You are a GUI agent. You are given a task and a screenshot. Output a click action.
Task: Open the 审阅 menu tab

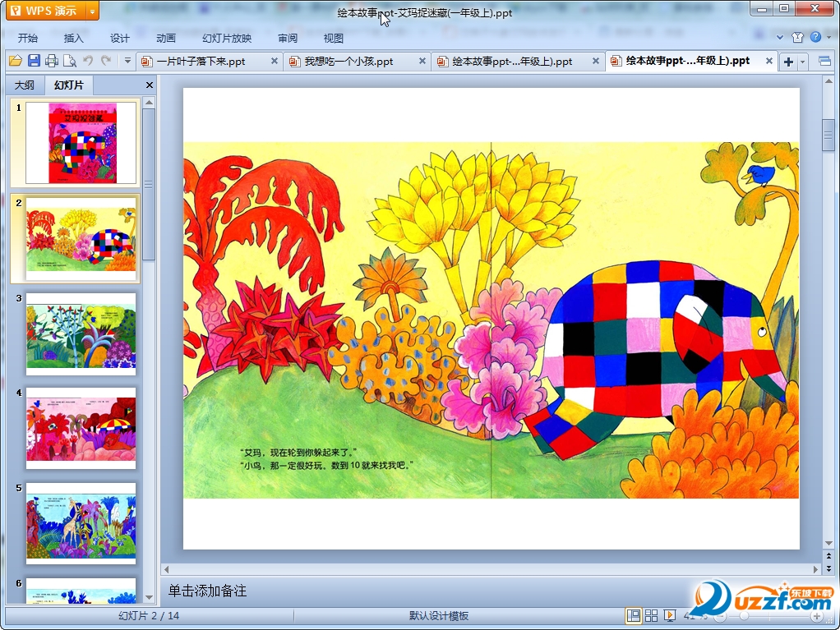(288, 38)
